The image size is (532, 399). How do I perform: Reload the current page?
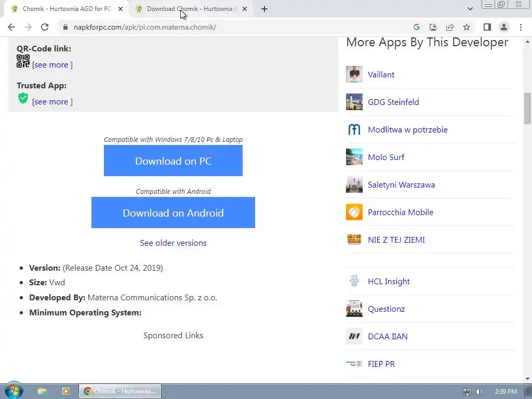pyautogui.click(x=45, y=27)
